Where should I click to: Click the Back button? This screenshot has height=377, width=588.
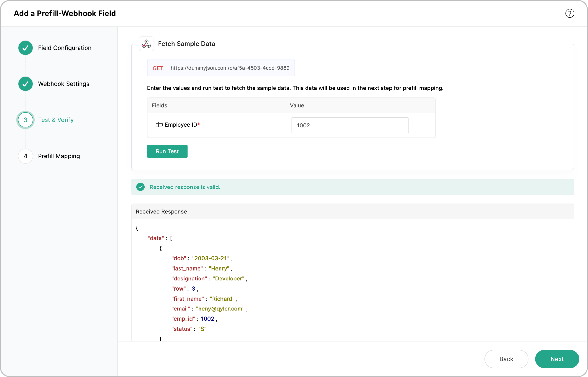(x=506, y=359)
